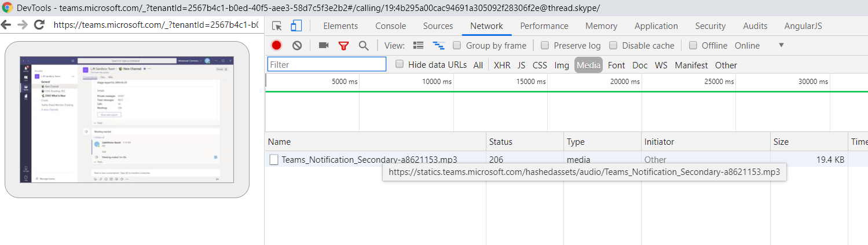The height and width of the screenshot is (245, 868).
Task: Open the AngularJS tab
Action: [x=803, y=26]
